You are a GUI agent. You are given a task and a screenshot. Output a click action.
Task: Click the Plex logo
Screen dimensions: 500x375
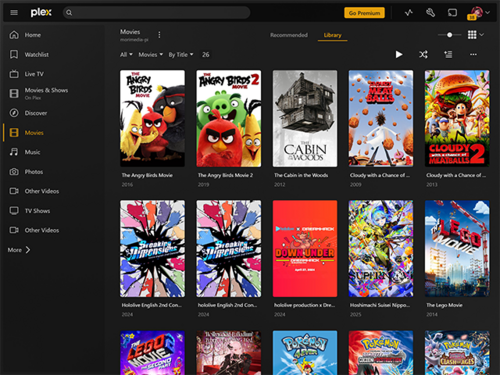[41, 13]
